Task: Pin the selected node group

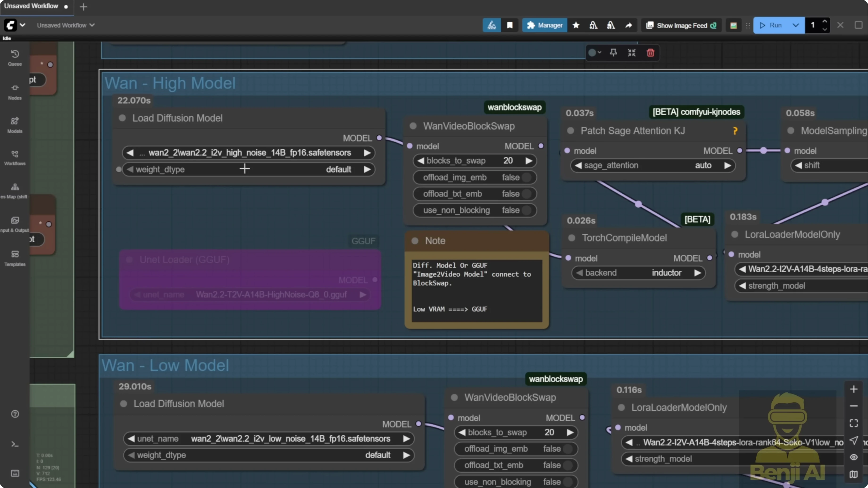Action: pos(613,53)
